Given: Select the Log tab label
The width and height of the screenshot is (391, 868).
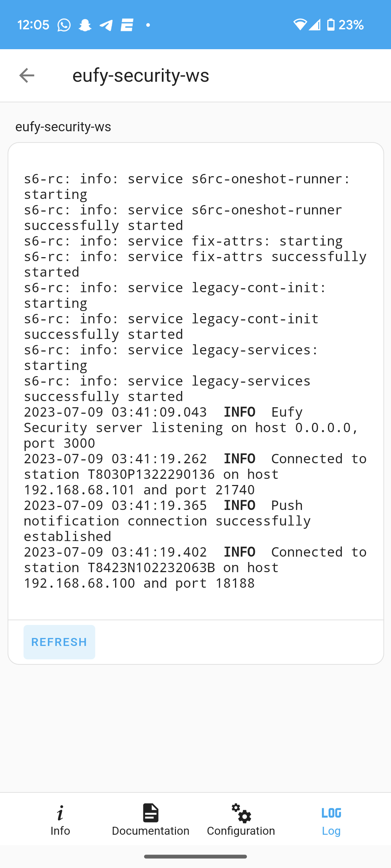Looking at the screenshot, I should point(331,831).
